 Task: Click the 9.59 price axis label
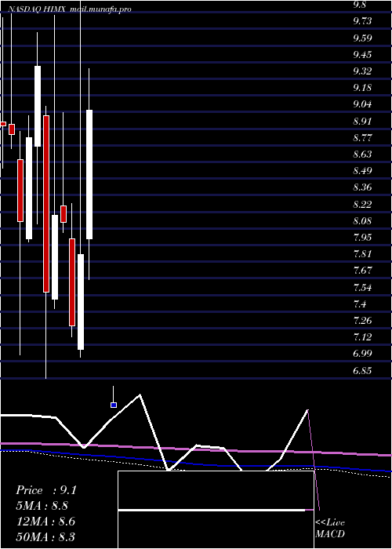click(362, 38)
